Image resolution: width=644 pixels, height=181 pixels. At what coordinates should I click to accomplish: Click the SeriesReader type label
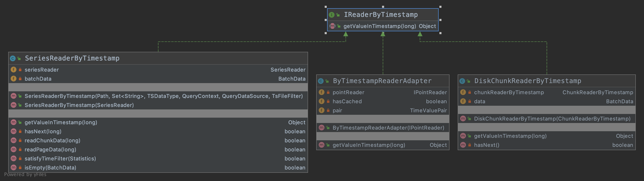tap(288, 70)
